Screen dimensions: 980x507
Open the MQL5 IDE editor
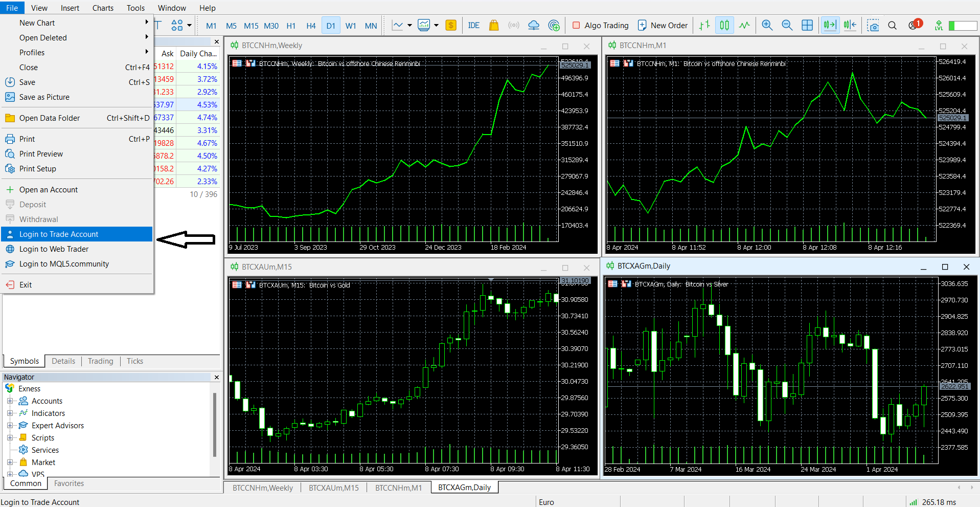click(x=473, y=25)
